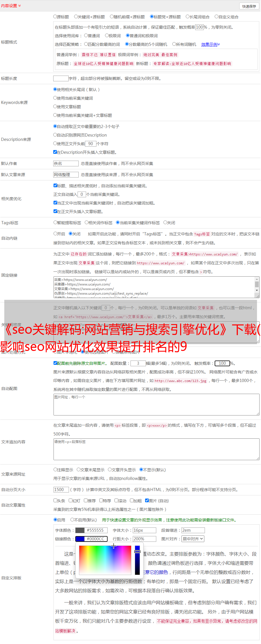The width and height of the screenshot is (261, 644).
Task: Select 使用当前采集关键词+文章标题 option
Action: click(x=55, y=115)
